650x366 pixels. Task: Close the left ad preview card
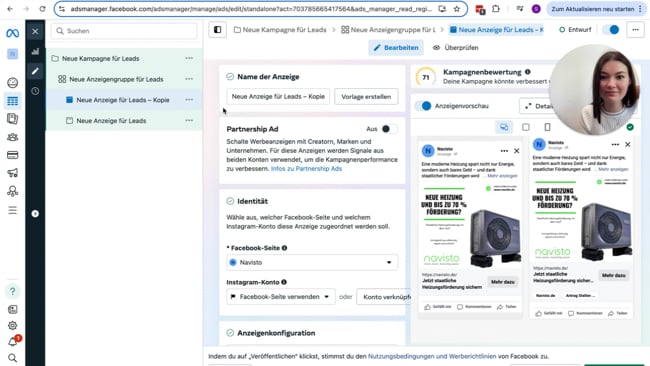pyautogui.click(x=517, y=151)
